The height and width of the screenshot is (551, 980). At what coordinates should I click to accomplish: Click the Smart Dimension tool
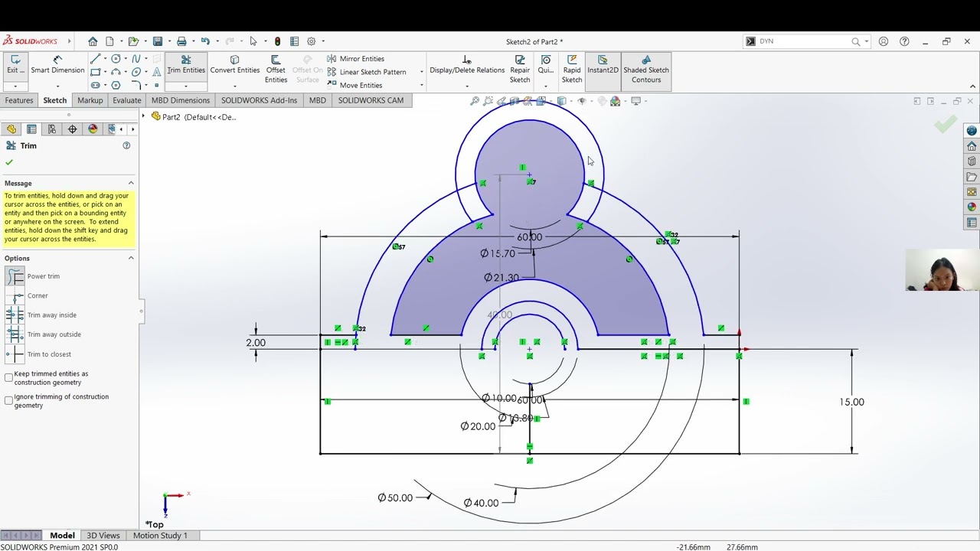click(x=57, y=65)
